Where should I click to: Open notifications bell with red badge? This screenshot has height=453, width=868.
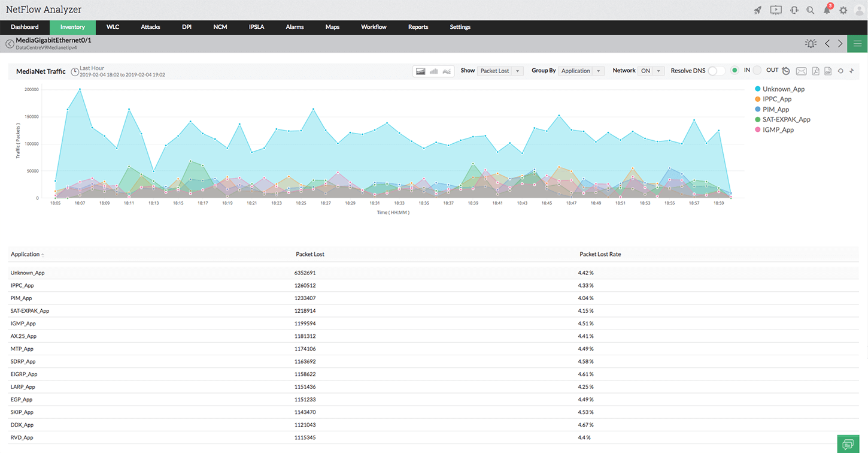[x=827, y=10]
